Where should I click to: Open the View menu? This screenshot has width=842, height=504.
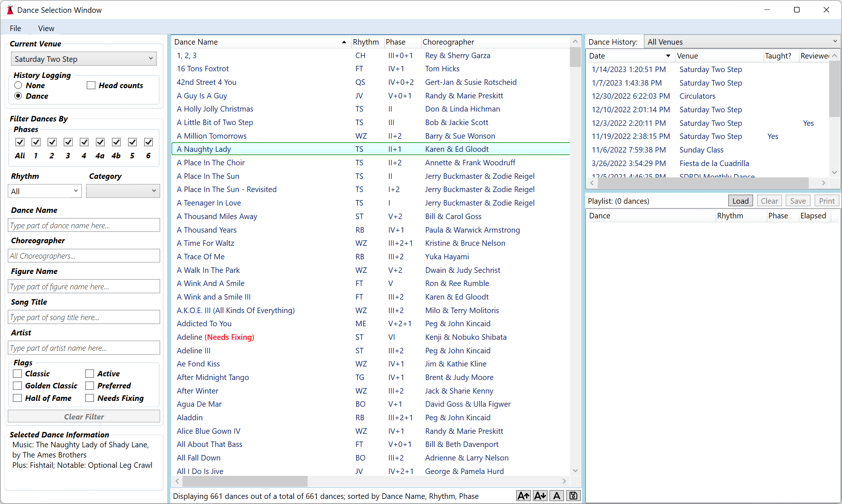(46, 27)
